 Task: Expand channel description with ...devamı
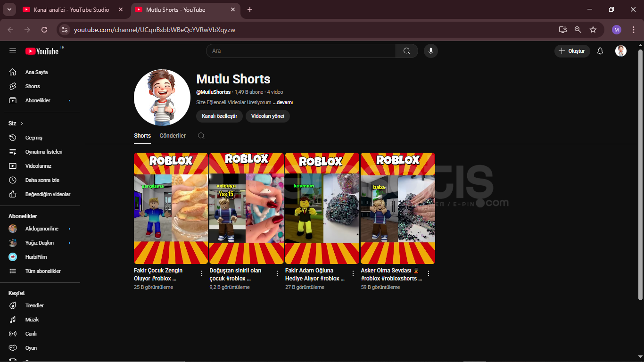click(x=283, y=102)
